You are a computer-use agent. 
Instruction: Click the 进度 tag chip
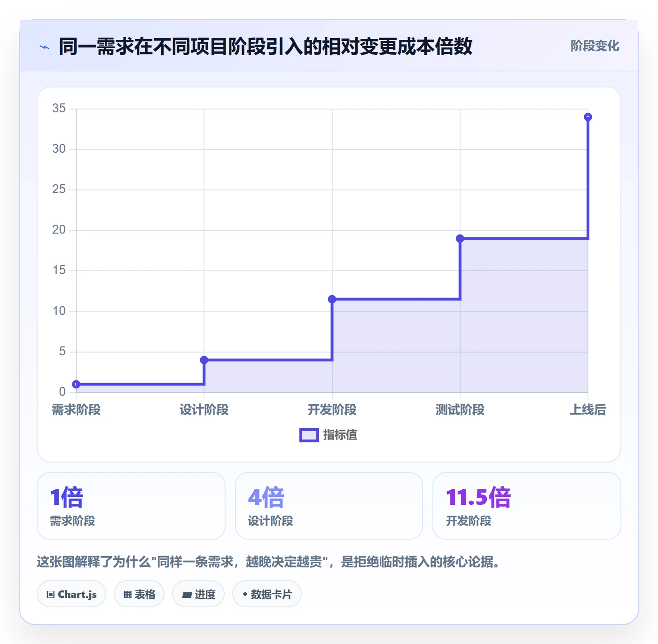pos(198,594)
